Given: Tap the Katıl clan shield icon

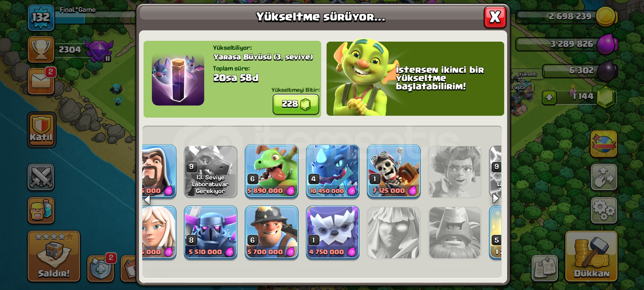Looking at the screenshot, I should 41,130.
